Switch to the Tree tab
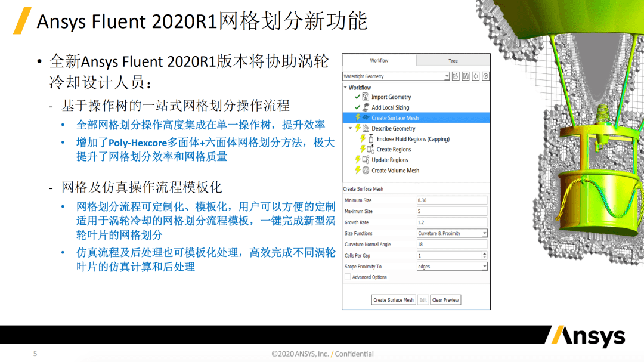This screenshot has width=644, height=362. pos(453,61)
